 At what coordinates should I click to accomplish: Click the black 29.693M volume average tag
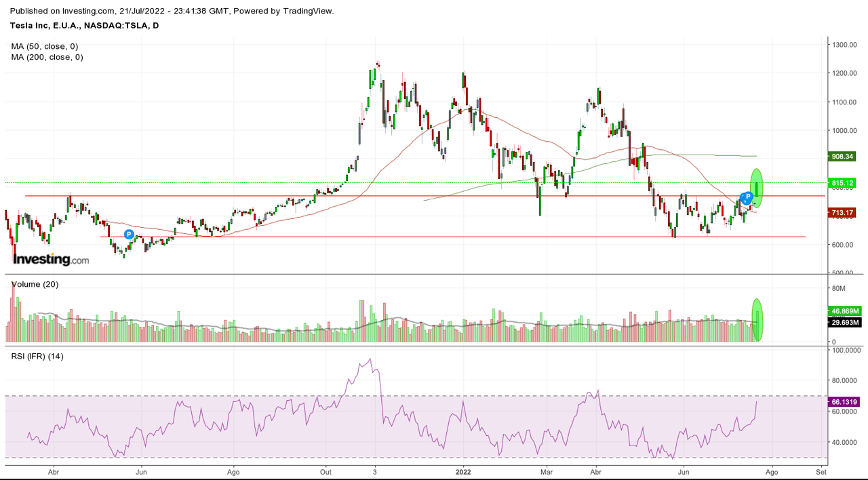click(846, 323)
